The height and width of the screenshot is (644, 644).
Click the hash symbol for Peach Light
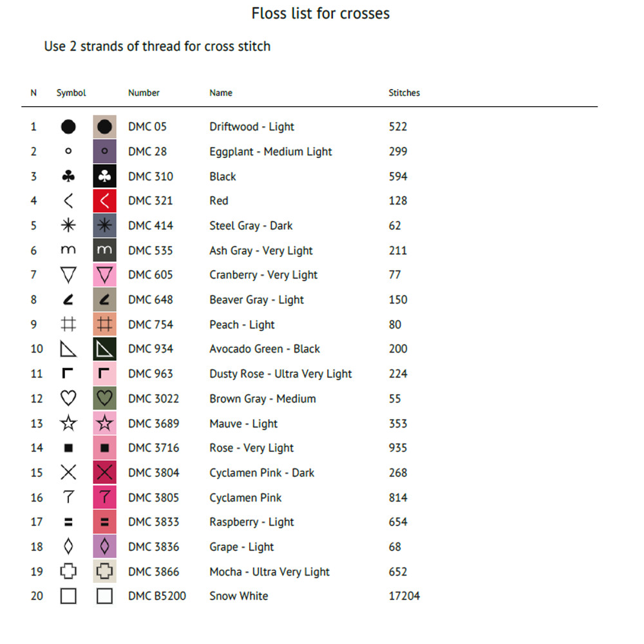68,325
